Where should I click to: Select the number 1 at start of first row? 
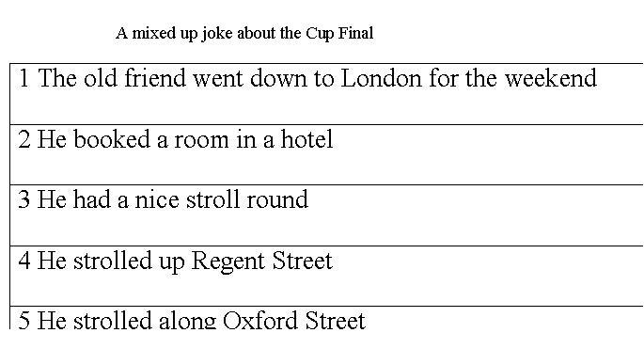(x=24, y=78)
